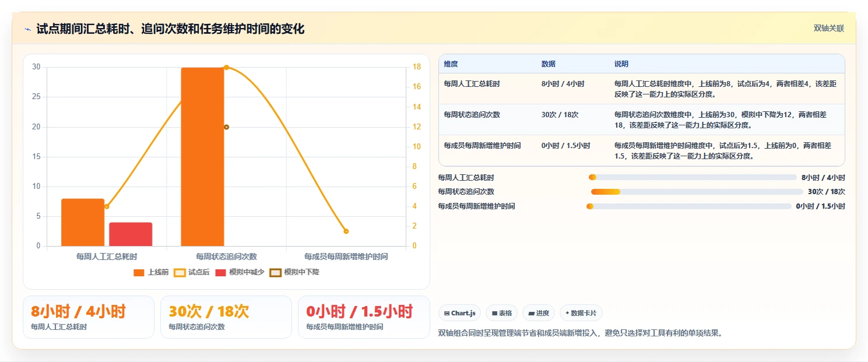
Task: Click the description starting 每成员每周新增维护时间维度中
Action: point(723,150)
